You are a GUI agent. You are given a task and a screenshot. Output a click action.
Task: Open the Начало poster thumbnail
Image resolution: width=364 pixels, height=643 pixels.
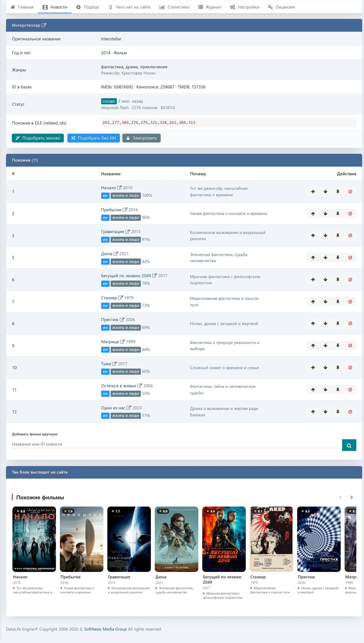click(x=34, y=539)
